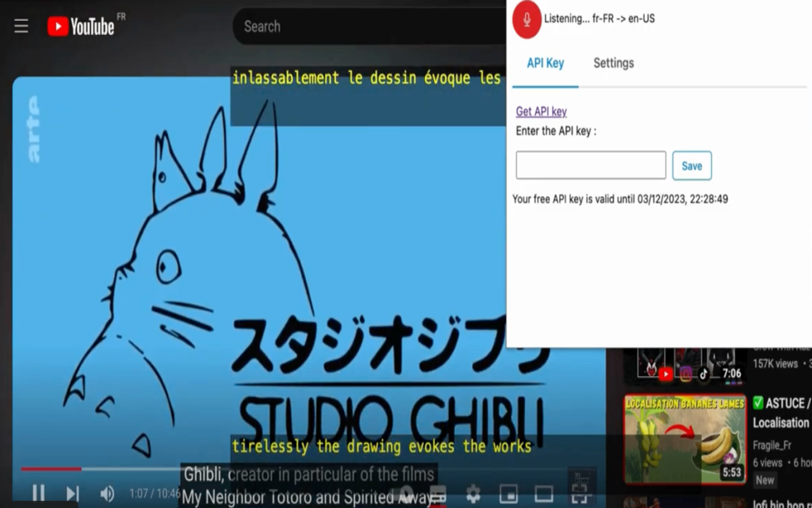Viewport: 812px width, 508px height.
Task: Toggle subtitles/closed captions in the player
Action: 438,493
